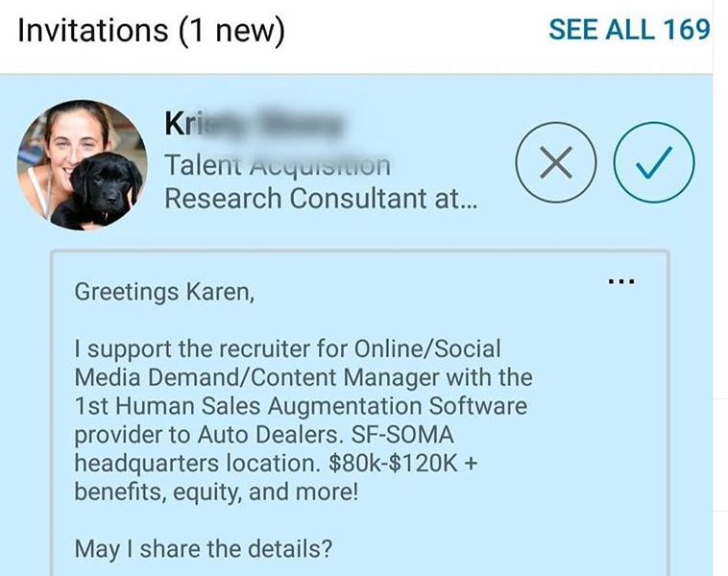728x576 pixels.
Task: Decline the invitation with the X icon
Action: (x=556, y=165)
